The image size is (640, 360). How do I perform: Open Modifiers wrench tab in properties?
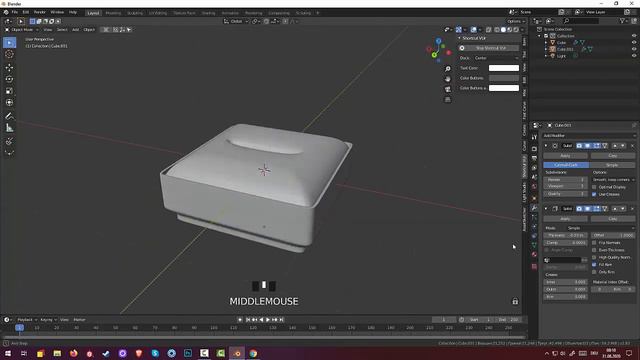pyautogui.click(x=534, y=208)
